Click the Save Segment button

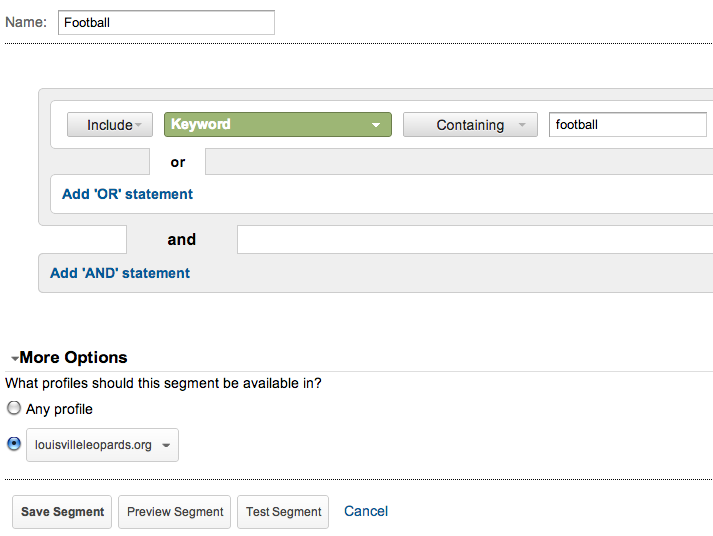pyautogui.click(x=62, y=512)
